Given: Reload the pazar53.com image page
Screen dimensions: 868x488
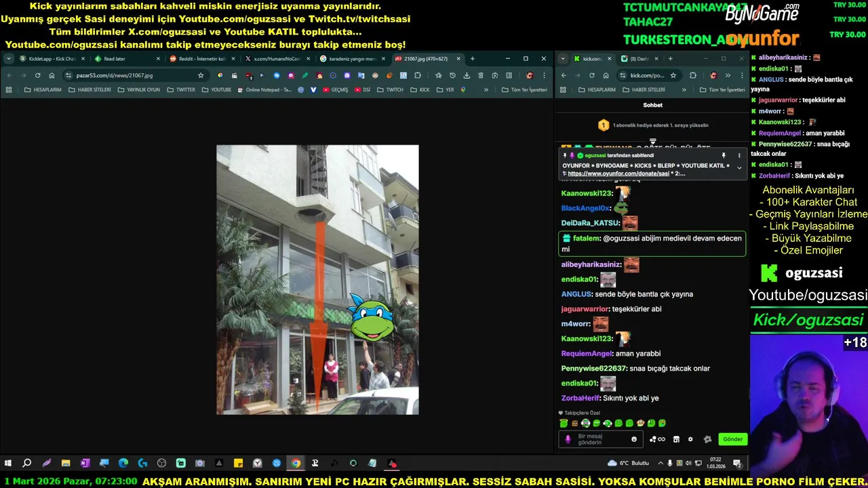Looking at the screenshot, I should pyautogui.click(x=37, y=75).
